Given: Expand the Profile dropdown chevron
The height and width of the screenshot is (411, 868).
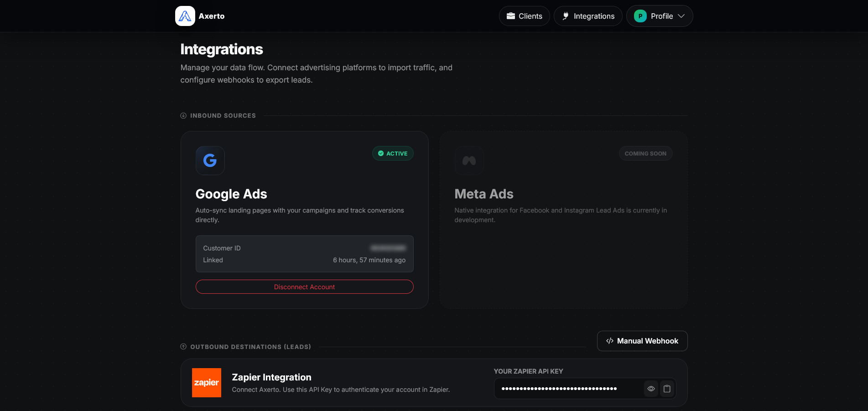Looking at the screenshot, I should point(681,16).
